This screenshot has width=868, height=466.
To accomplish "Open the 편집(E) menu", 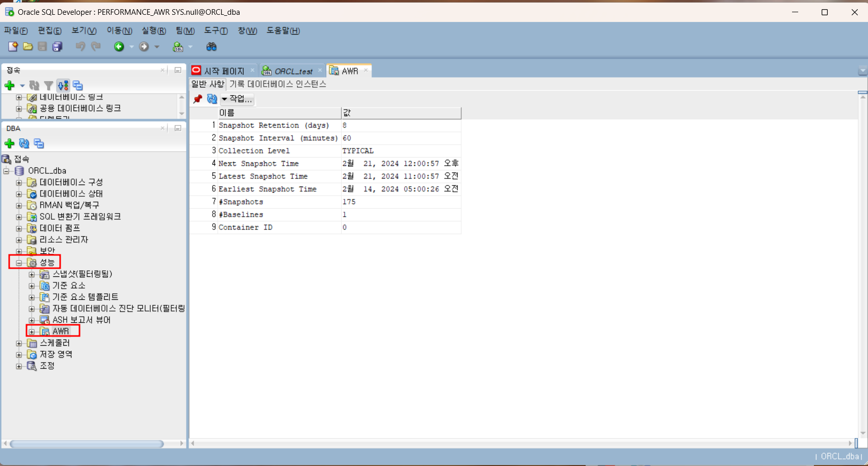I will pos(49,31).
